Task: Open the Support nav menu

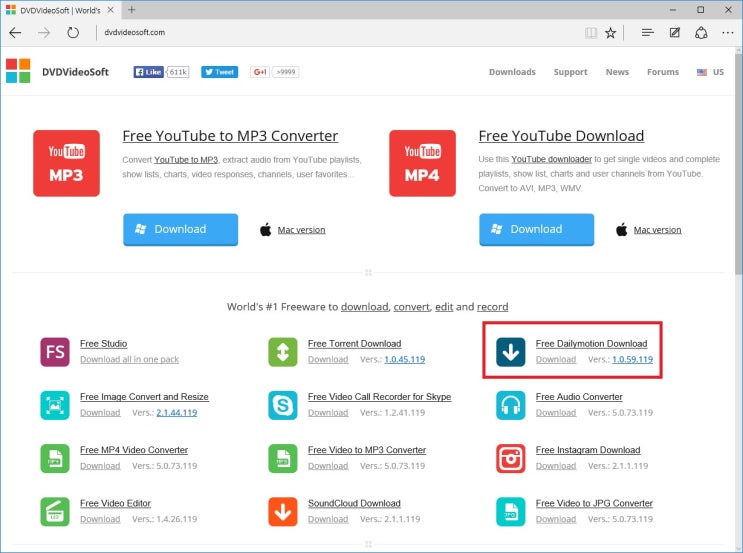Action: point(571,72)
